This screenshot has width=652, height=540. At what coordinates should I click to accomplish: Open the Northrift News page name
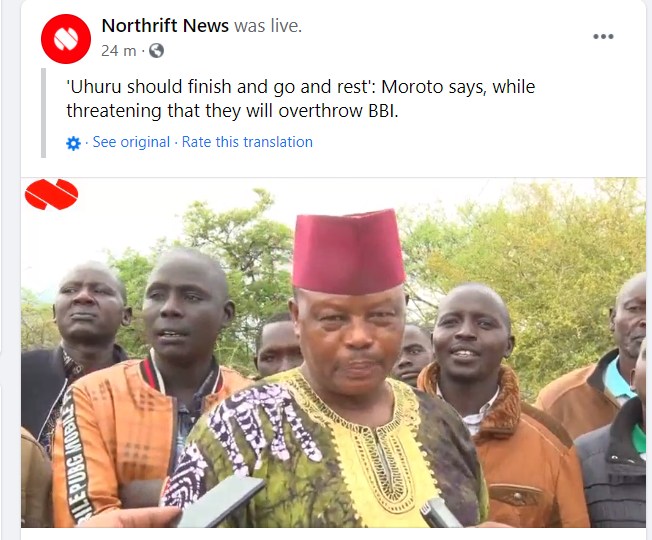(165, 26)
